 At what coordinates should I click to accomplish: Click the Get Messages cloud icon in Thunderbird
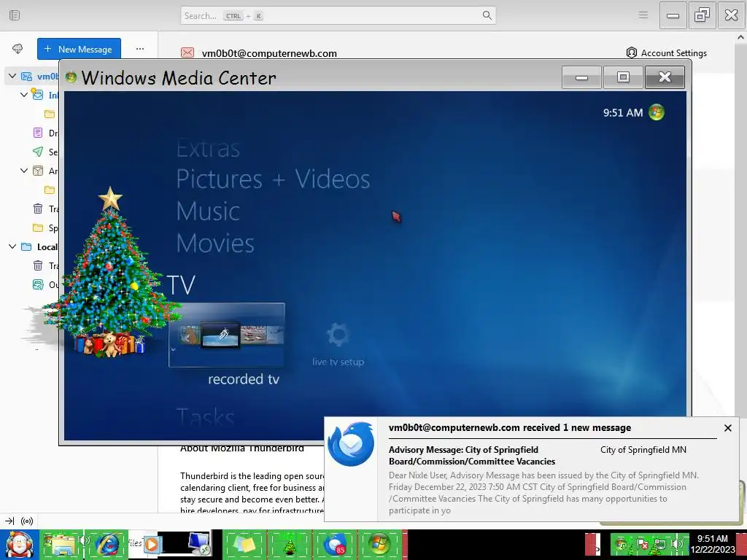point(18,49)
